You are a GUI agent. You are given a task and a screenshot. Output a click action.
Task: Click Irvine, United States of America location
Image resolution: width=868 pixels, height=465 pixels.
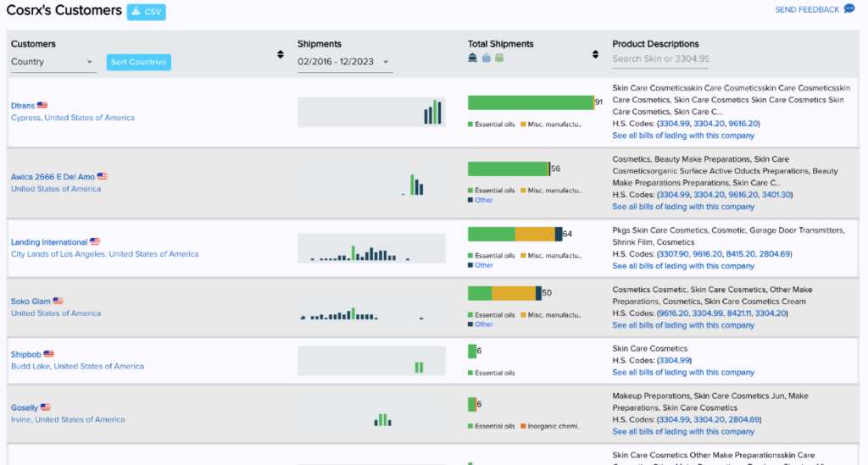click(x=68, y=419)
